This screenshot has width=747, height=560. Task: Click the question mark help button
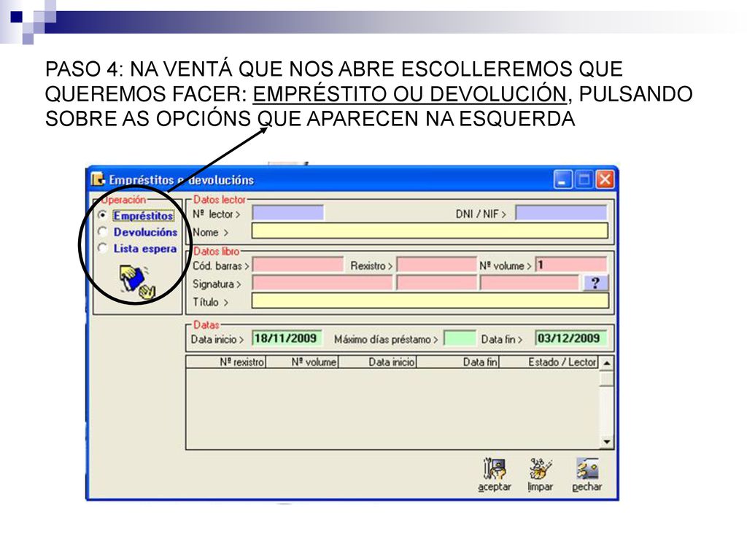[x=595, y=283]
